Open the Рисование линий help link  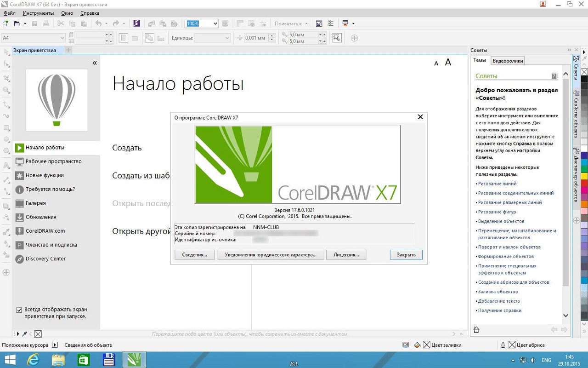[x=497, y=184]
